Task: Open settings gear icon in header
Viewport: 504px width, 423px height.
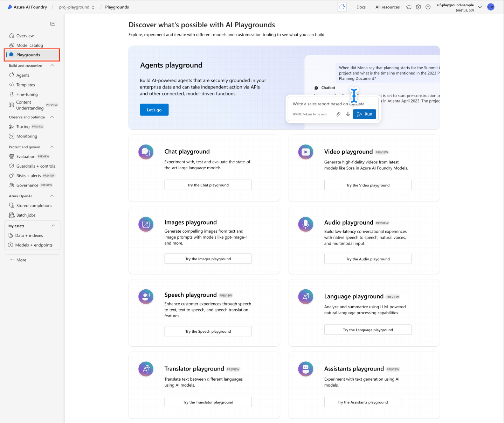Action: [418, 7]
